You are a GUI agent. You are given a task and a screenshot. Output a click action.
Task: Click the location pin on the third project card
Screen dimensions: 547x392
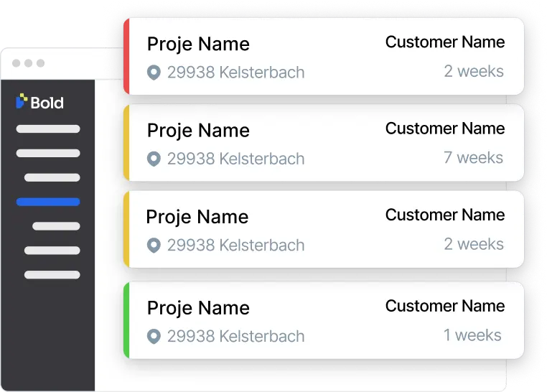pyautogui.click(x=153, y=245)
